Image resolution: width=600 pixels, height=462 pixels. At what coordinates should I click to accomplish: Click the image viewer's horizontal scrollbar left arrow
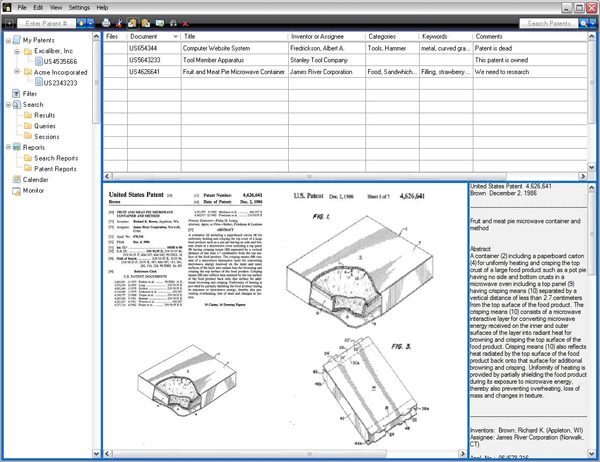pos(108,454)
